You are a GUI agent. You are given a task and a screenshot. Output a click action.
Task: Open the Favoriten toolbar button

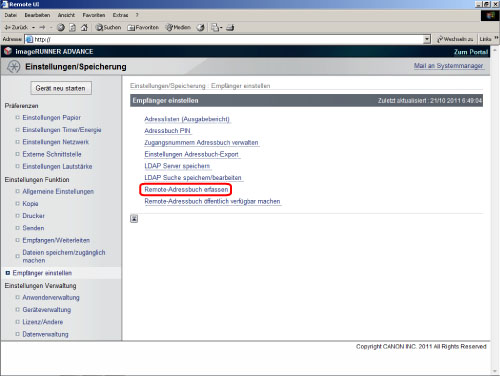(x=143, y=28)
